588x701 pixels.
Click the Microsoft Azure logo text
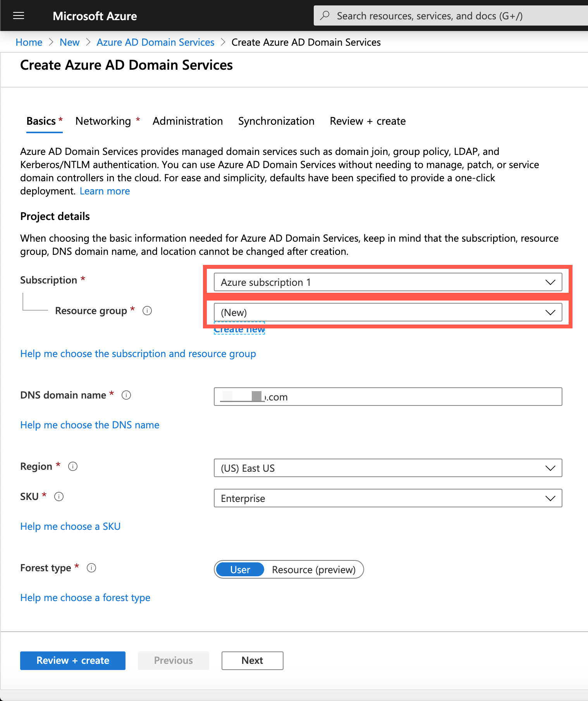95,16
